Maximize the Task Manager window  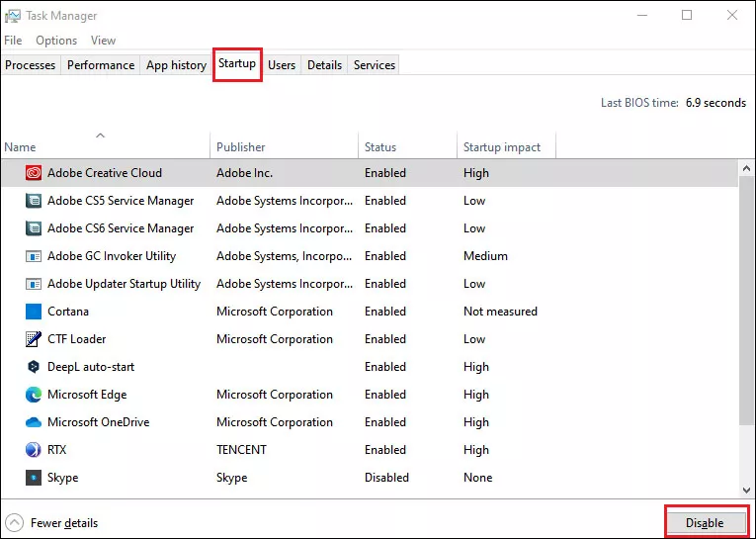click(x=687, y=15)
